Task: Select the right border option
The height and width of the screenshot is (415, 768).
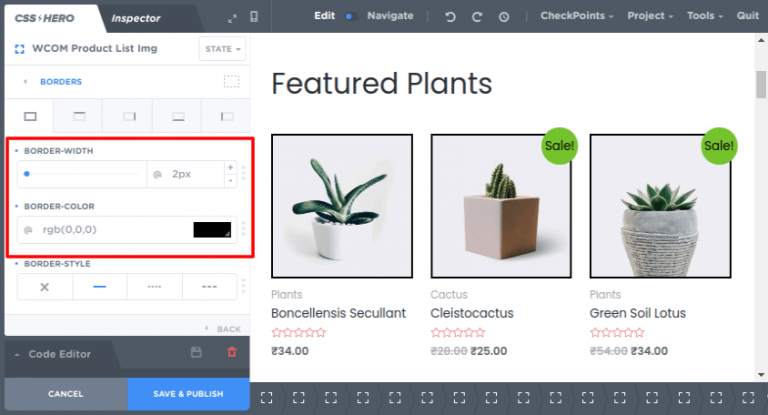Action: 129,116
